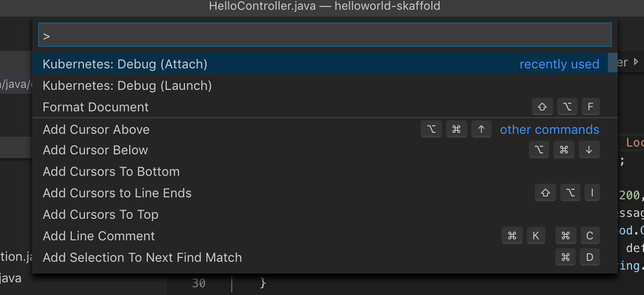Click the down-arrow key icon beside Add Cursor Below
644x295 pixels.
(x=589, y=149)
